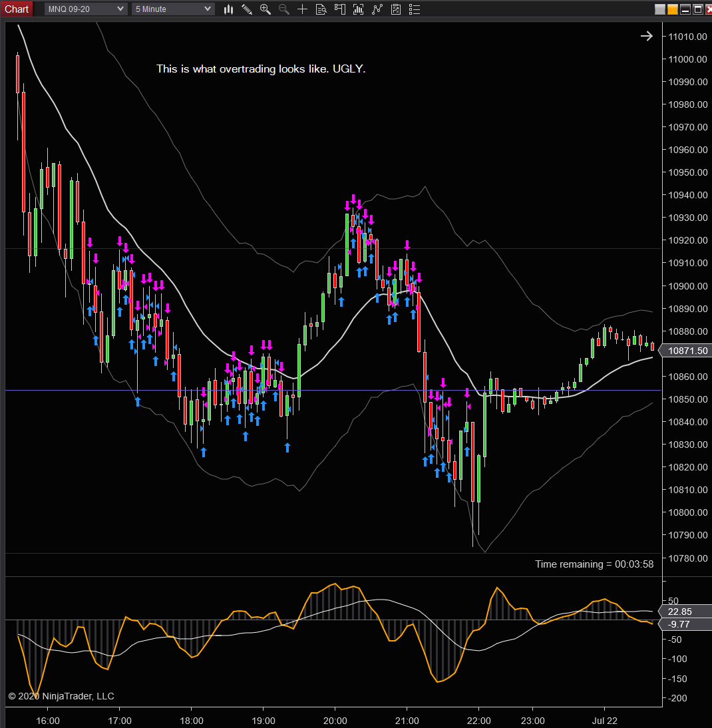Open the Indicators dialog
The image size is (712, 728).
358,9
